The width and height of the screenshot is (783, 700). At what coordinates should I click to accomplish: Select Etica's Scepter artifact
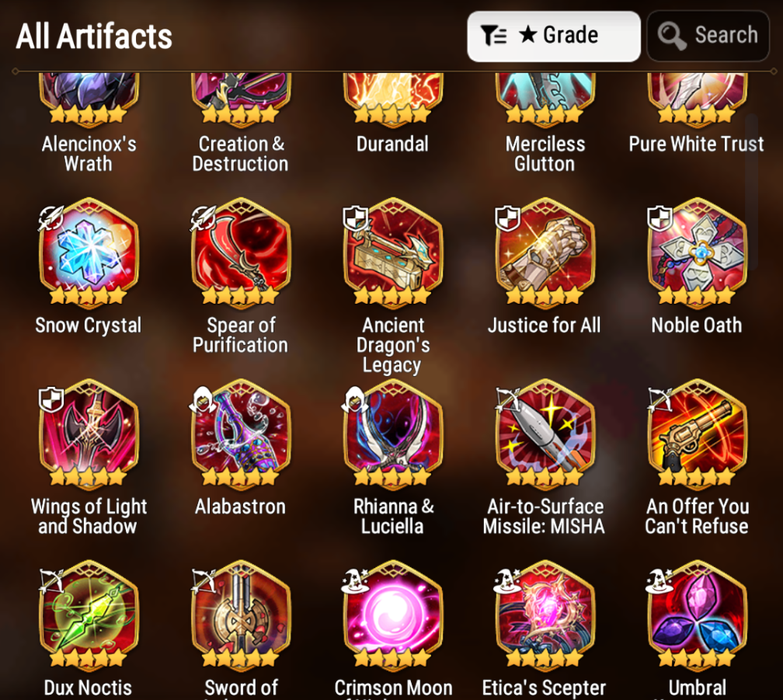[x=545, y=614]
